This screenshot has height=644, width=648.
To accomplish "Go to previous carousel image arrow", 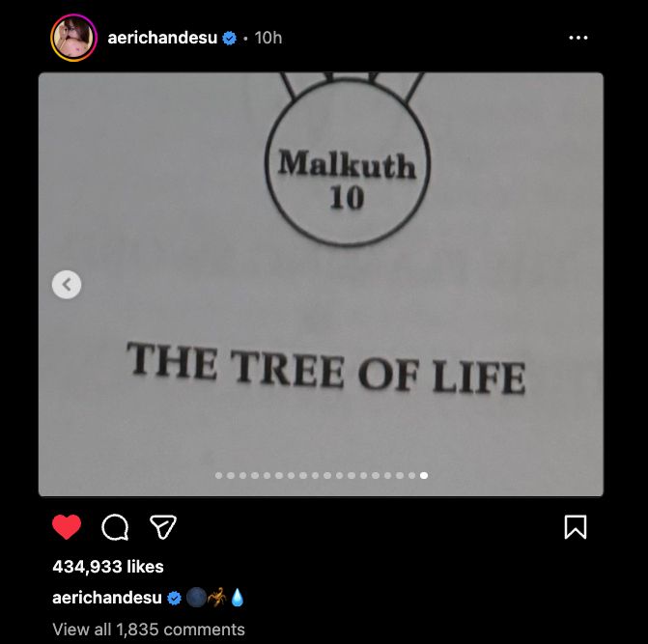I will [x=67, y=284].
